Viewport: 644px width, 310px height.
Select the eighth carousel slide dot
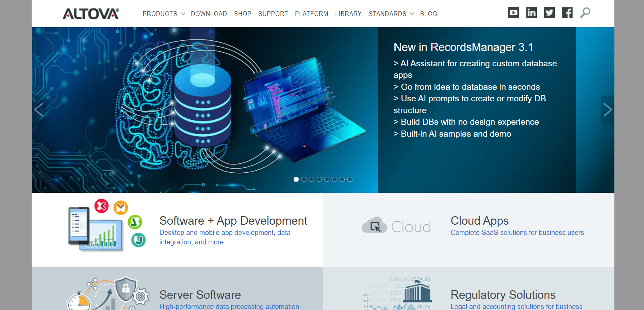[x=350, y=179]
